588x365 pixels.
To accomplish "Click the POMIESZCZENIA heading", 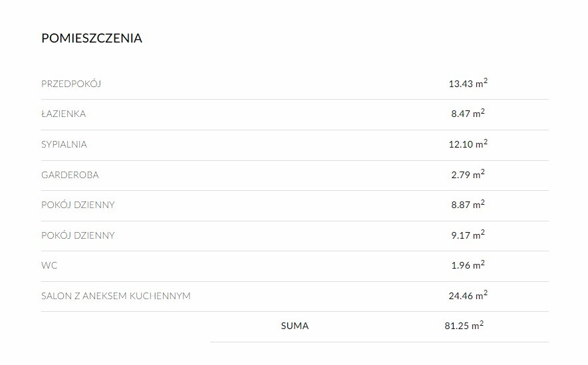I will tap(92, 38).
